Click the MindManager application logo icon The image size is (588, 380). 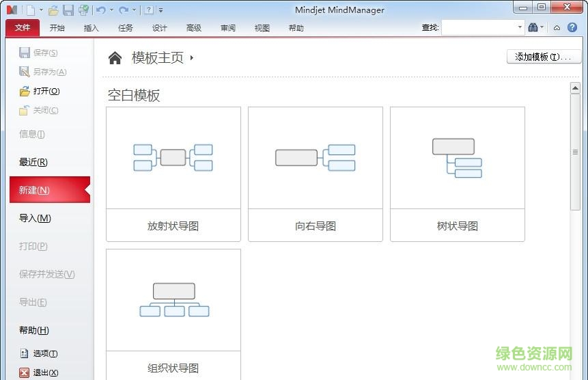[12, 10]
